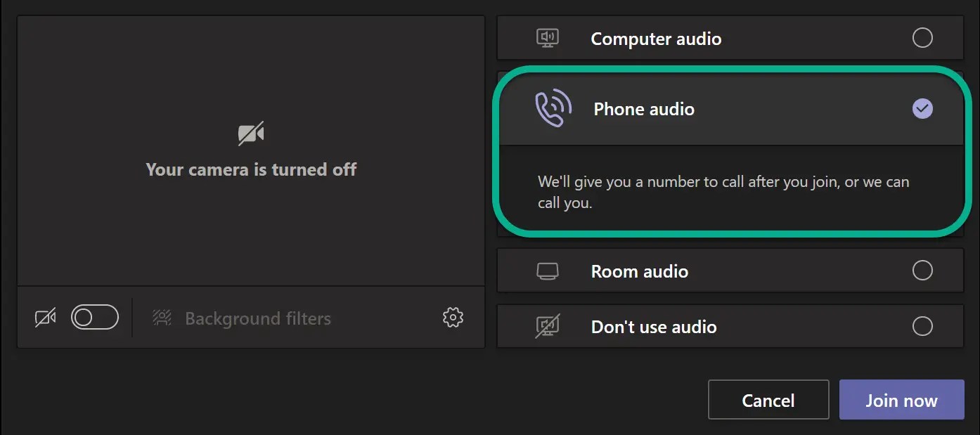Image resolution: width=980 pixels, height=435 pixels.
Task: Click the Phone audio checkmark
Action: (x=922, y=109)
